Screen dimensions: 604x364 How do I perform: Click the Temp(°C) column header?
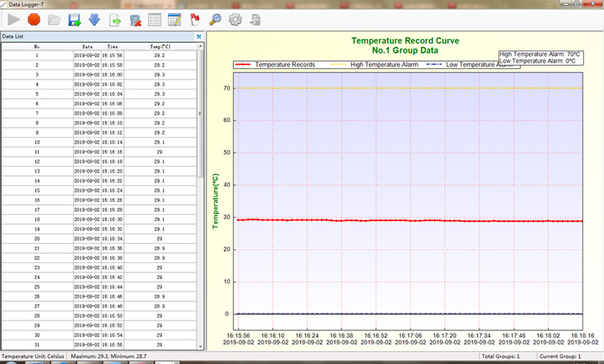(x=159, y=47)
